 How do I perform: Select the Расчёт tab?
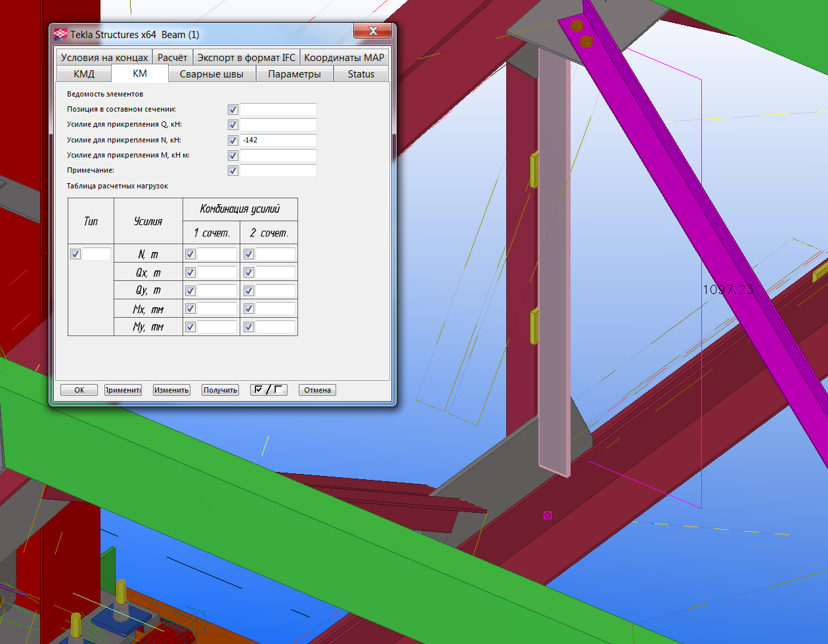tap(172, 58)
